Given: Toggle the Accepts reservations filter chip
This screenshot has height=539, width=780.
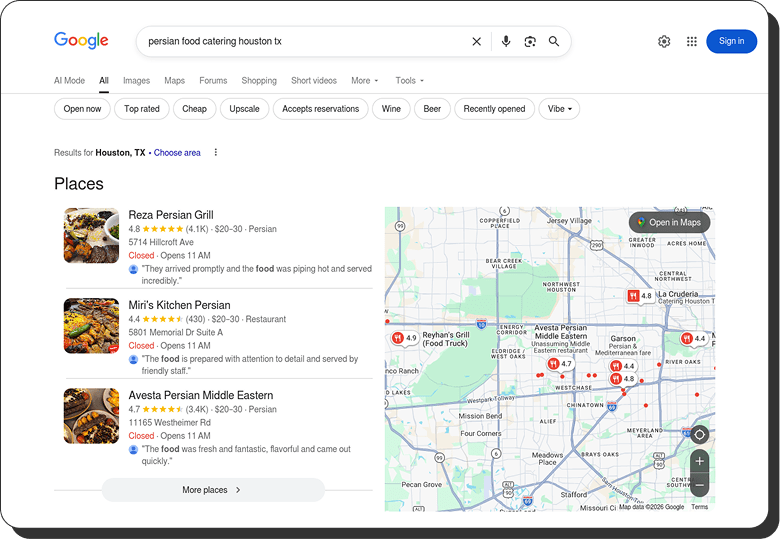Looking at the screenshot, I should point(320,109).
